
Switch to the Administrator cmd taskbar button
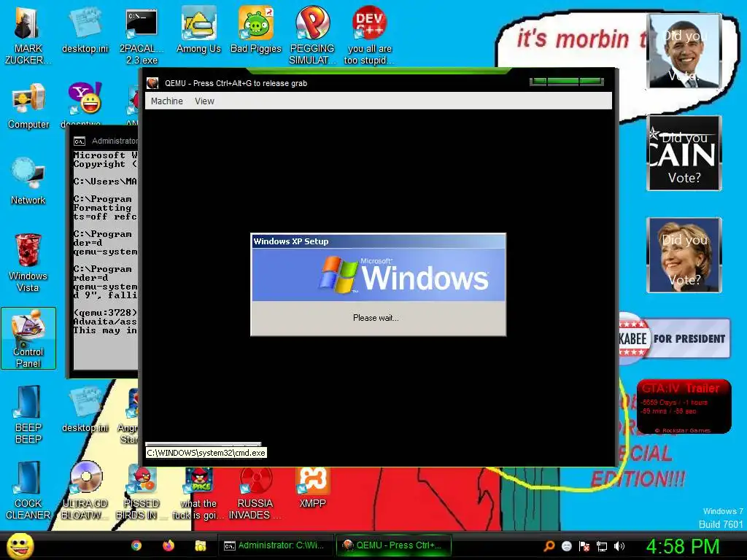(x=274, y=545)
